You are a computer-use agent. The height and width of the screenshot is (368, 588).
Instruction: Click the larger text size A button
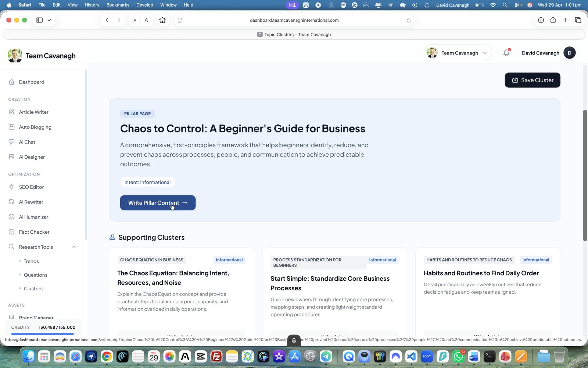click(146, 20)
